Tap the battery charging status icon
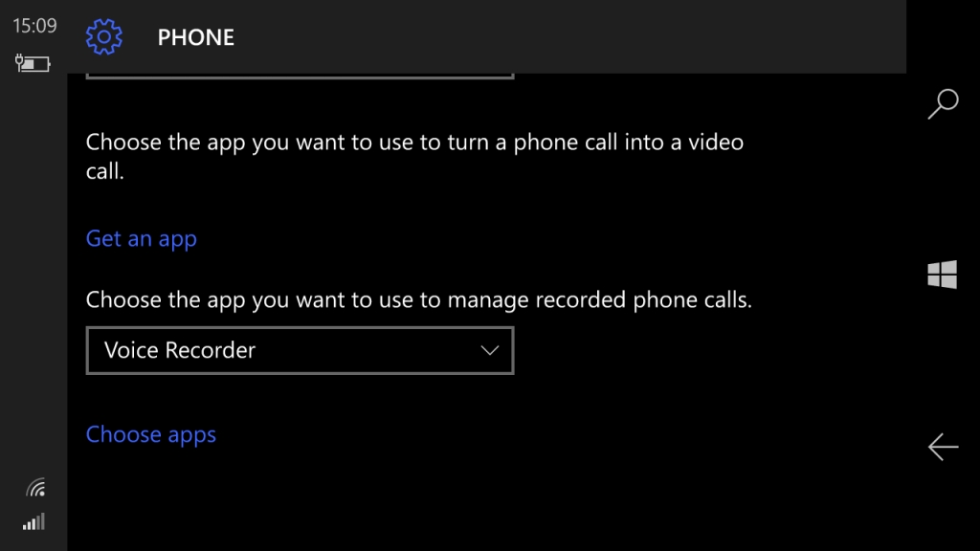 click(33, 63)
